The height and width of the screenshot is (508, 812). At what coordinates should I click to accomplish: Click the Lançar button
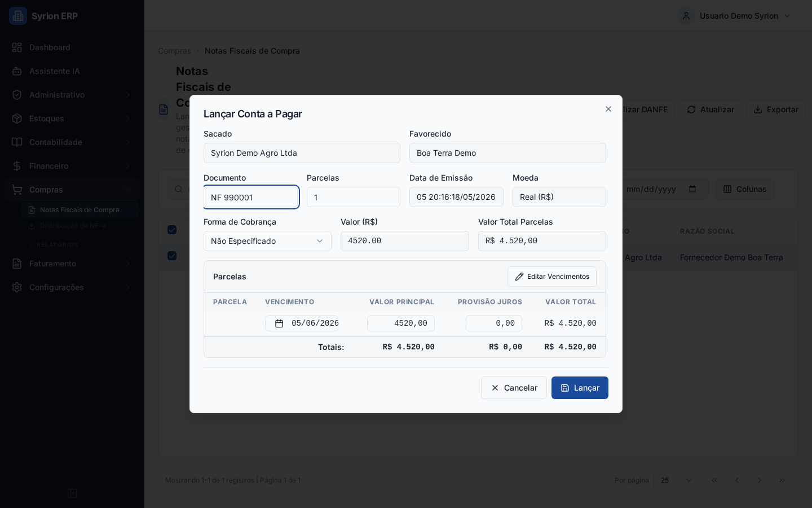[580, 388]
